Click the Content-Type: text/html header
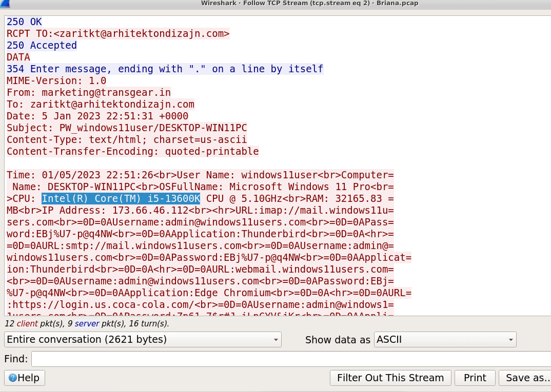The height and width of the screenshot is (392, 551). pos(127,140)
